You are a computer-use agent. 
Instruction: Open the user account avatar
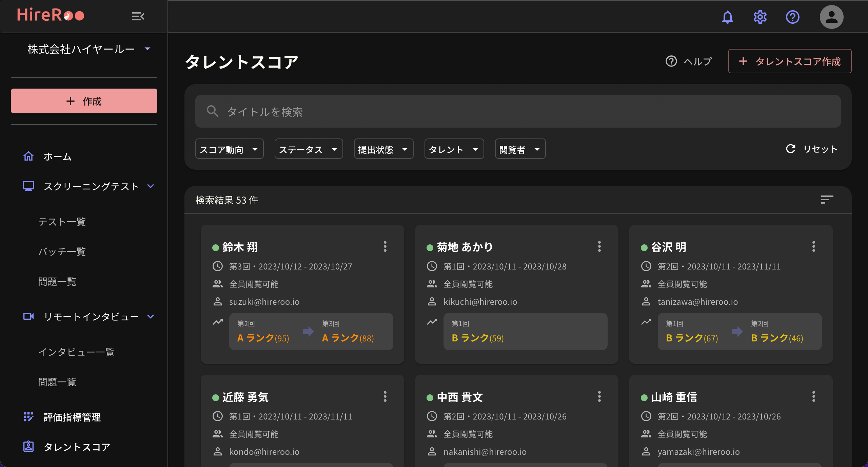(831, 17)
